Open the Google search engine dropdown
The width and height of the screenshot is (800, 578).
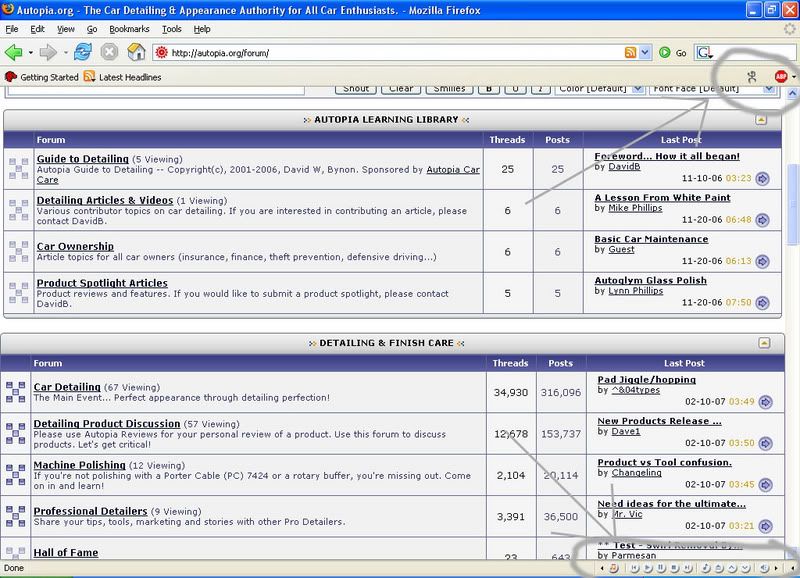pos(705,53)
